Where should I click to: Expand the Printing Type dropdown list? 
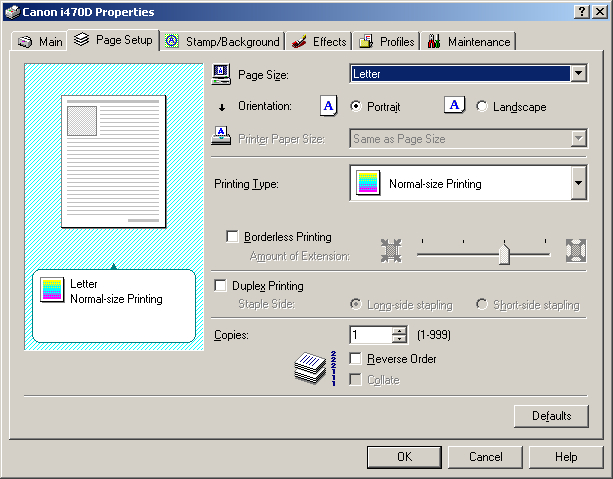578,184
